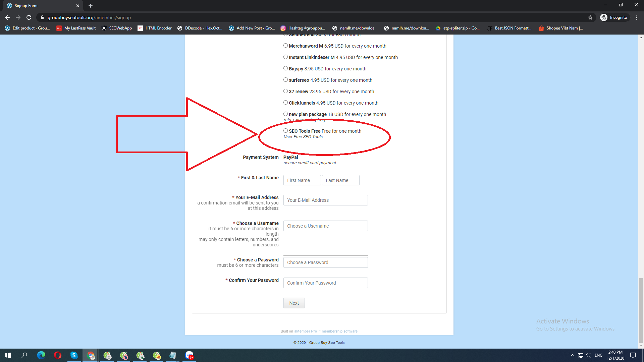
Task: Open Windows taskbar search
Action: pos(24,355)
